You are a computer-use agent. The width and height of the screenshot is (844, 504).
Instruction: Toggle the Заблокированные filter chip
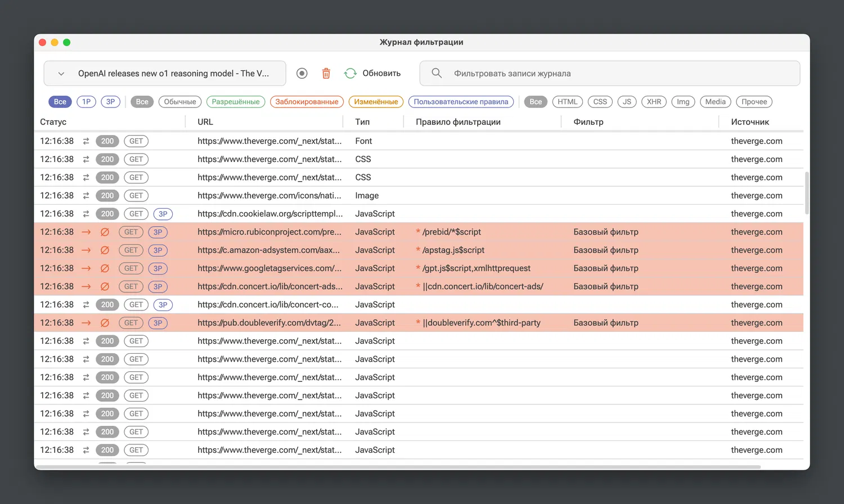(x=307, y=102)
